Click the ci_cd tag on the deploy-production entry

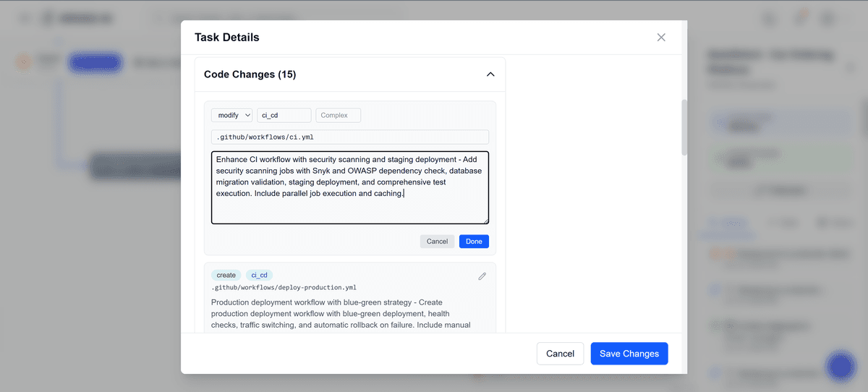click(260, 275)
